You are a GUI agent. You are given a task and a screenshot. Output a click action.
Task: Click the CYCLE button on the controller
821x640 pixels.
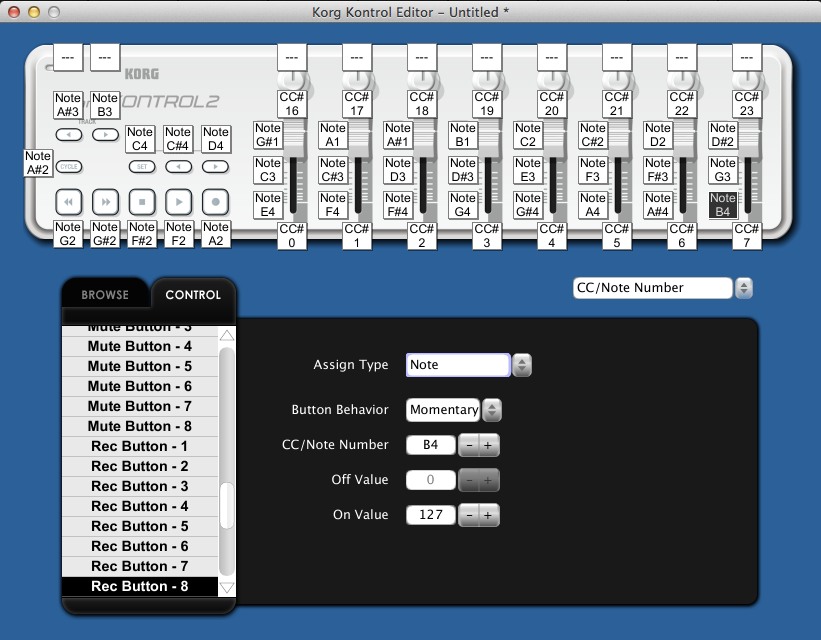(68, 167)
